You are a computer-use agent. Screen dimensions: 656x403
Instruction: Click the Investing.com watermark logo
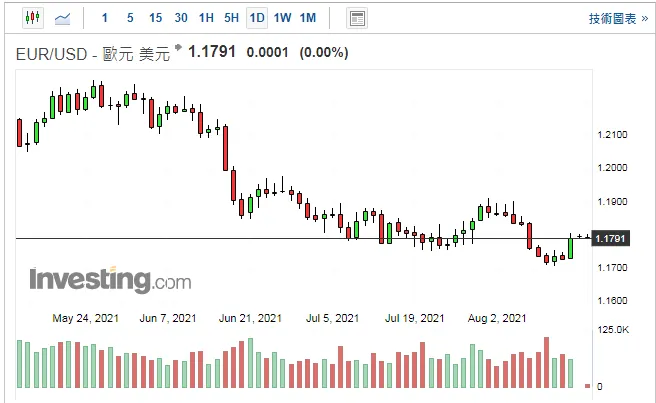pos(110,280)
